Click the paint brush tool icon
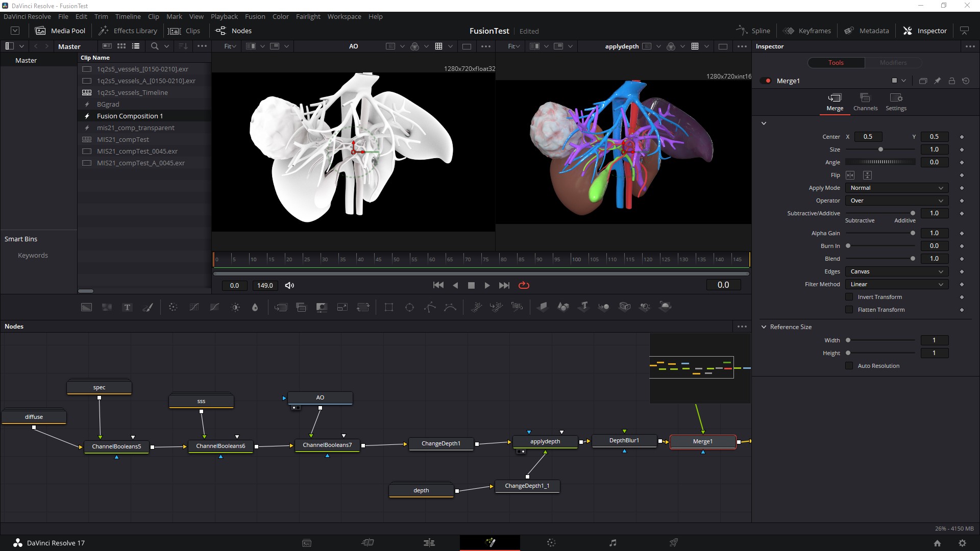Image resolution: width=980 pixels, height=551 pixels. click(149, 307)
